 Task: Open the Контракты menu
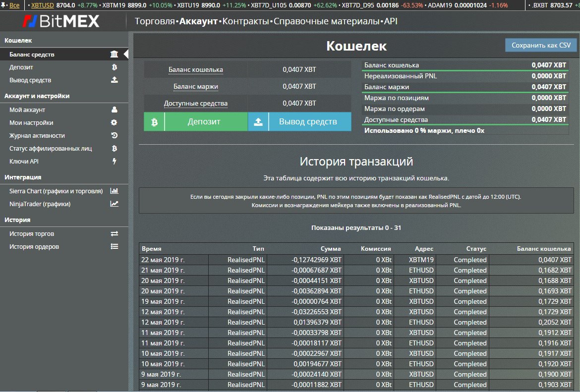245,21
